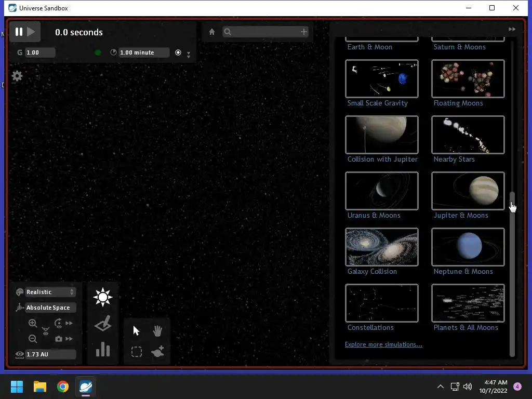
Task: Open the Uranus & Moons thumbnail
Action: pyautogui.click(x=382, y=191)
